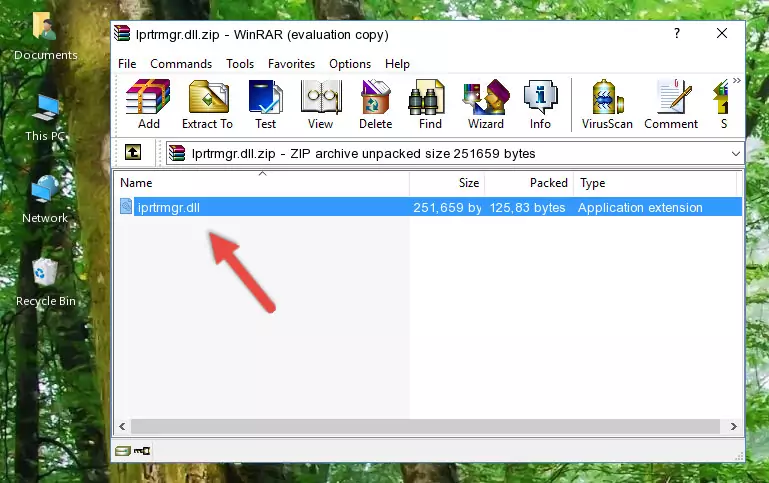Image resolution: width=769 pixels, height=483 pixels.
Task: Open the Comment tool
Action: point(671,104)
